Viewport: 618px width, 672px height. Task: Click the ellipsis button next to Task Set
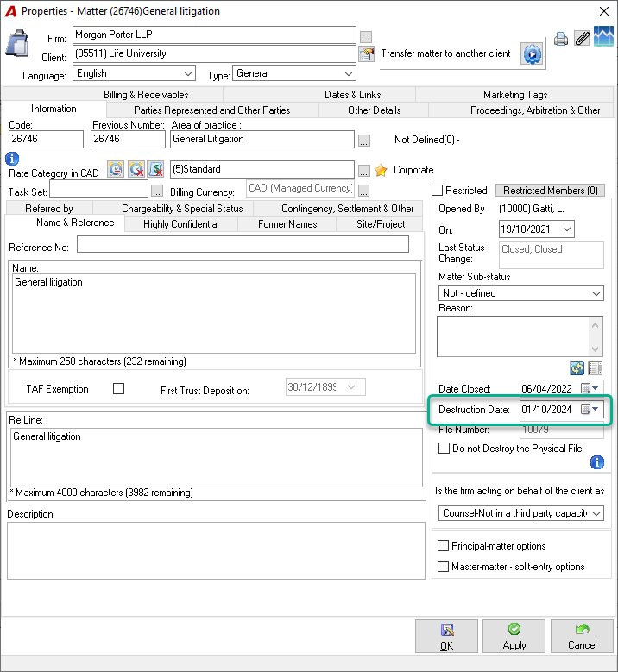click(x=157, y=191)
